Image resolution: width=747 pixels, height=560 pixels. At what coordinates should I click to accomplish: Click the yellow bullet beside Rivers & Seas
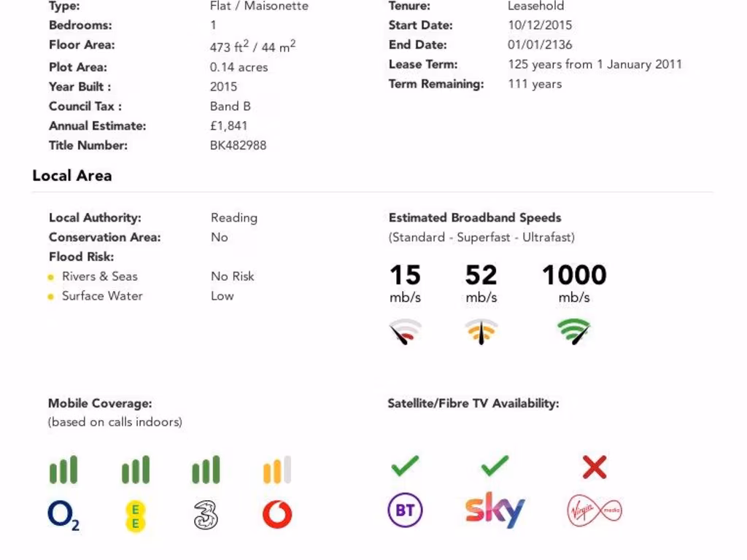tap(51, 277)
